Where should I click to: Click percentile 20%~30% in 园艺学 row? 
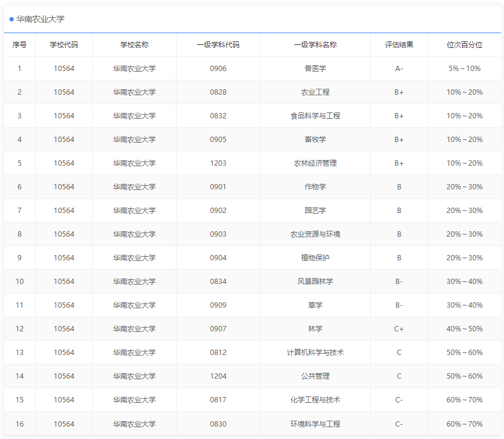click(x=464, y=211)
